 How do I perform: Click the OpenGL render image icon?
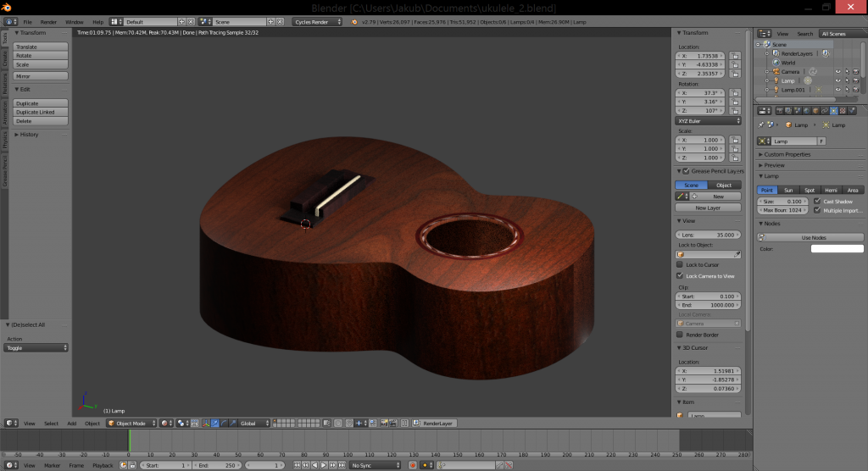pos(384,423)
